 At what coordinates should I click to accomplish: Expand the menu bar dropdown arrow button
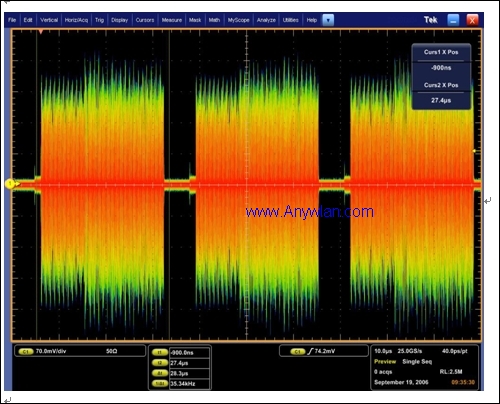(x=328, y=20)
